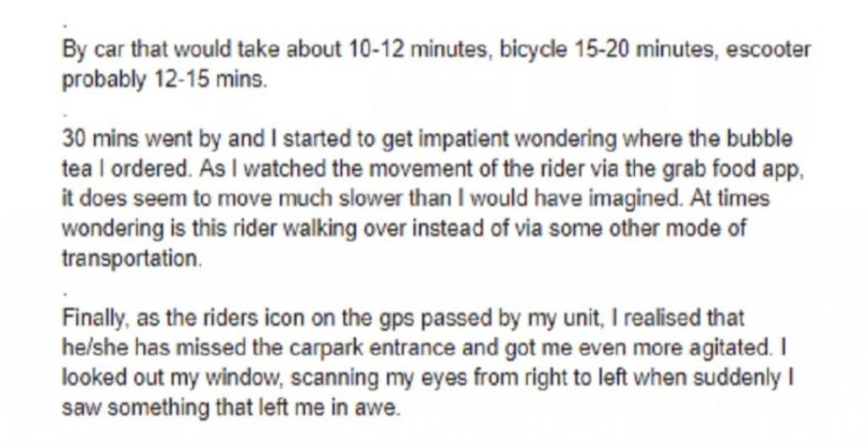This screenshot has width=868, height=444.
Task: Click "30 mins" at the paragraph start
Action: (x=91, y=139)
